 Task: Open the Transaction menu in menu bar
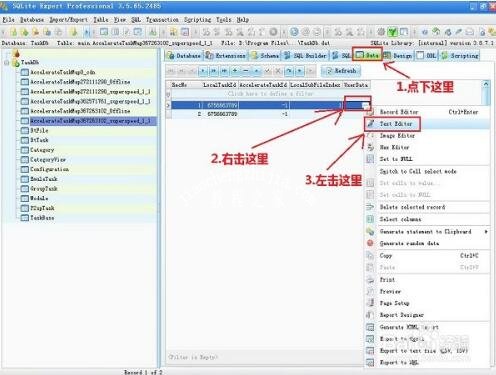[162, 20]
